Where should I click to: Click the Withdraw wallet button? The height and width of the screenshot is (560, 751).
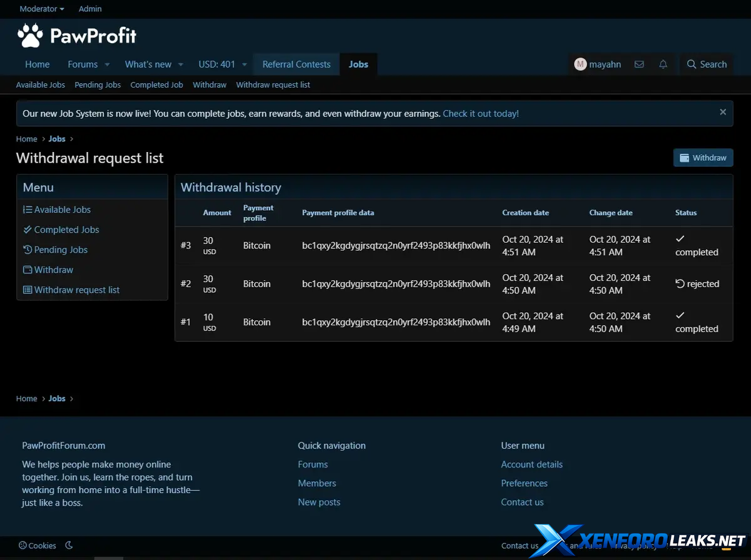[703, 158]
